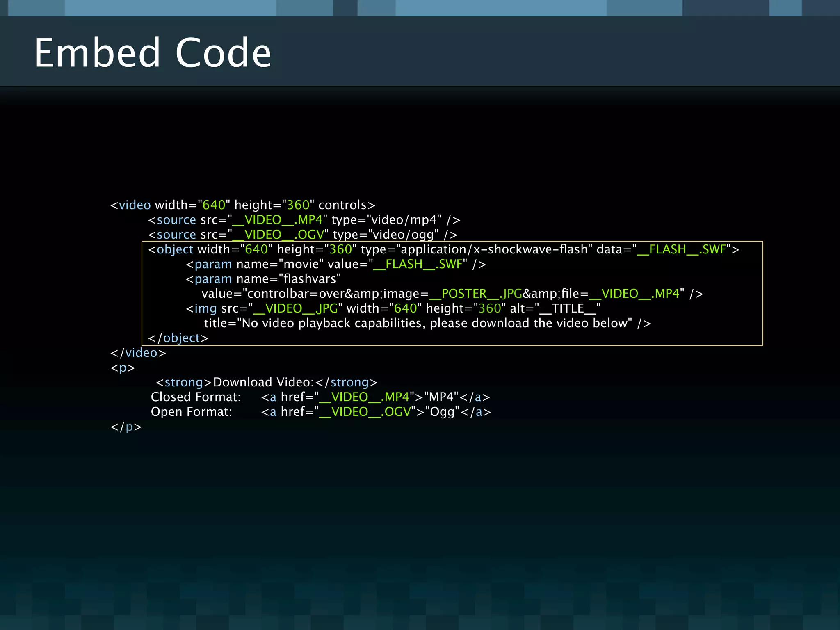This screenshot has height=630, width=840.
Task: Click the 'Closed Format:' label
Action: pyautogui.click(x=196, y=397)
